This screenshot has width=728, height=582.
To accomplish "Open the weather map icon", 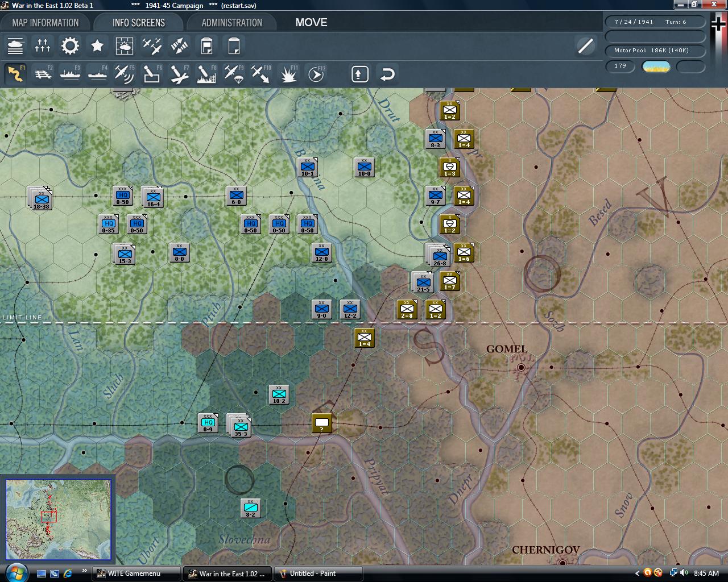I will click(125, 46).
